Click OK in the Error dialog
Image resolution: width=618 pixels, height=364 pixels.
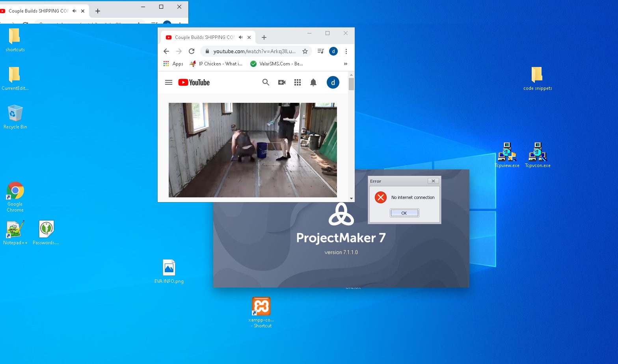tap(404, 213)
